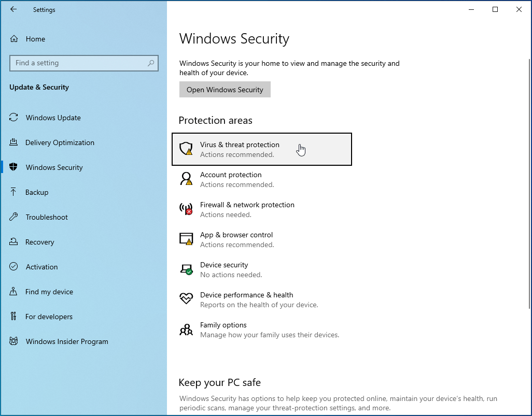Open the Recovery settings page

(39, 242)
